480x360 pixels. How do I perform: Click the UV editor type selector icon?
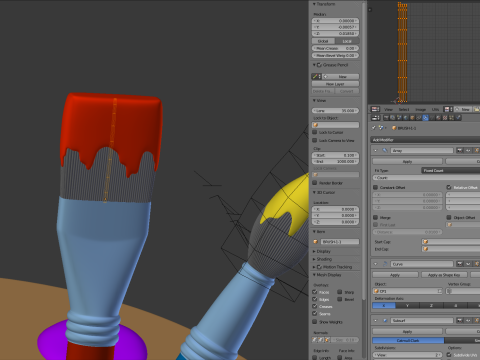point(375,109)
